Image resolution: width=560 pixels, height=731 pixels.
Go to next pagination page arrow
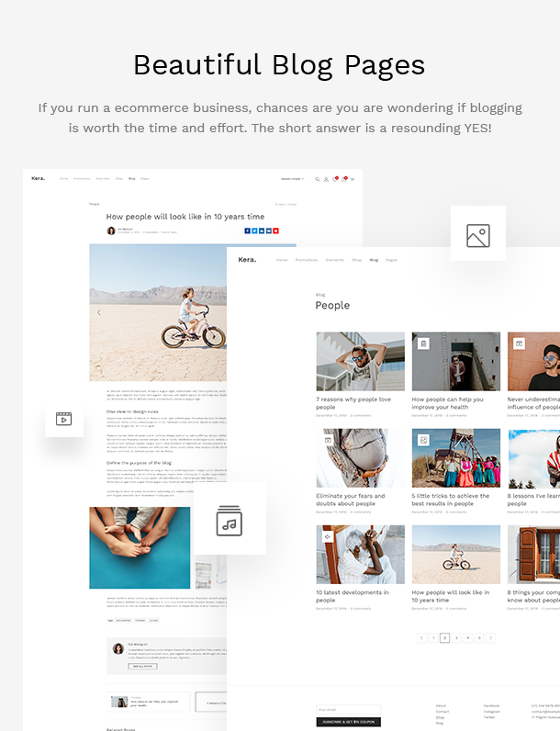coord(490,637)
